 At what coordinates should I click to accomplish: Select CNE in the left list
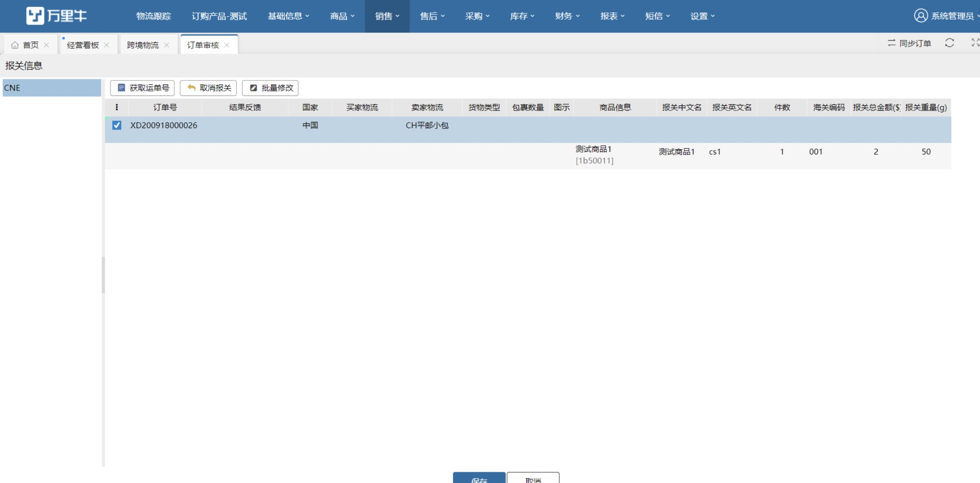(x=52, y=88)
